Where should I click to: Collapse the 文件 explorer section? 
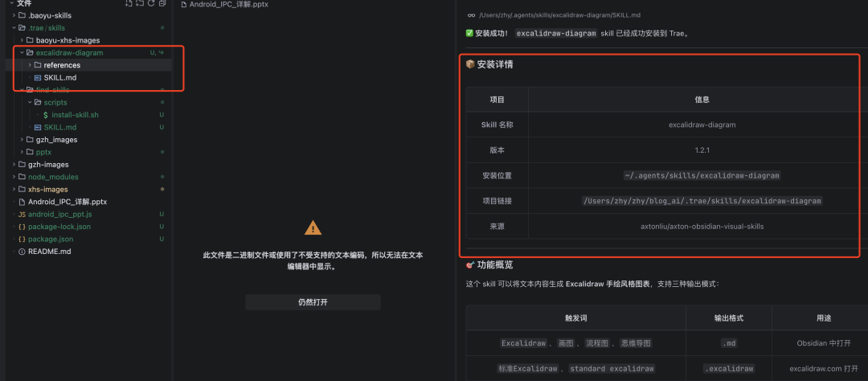pos(11,3)
